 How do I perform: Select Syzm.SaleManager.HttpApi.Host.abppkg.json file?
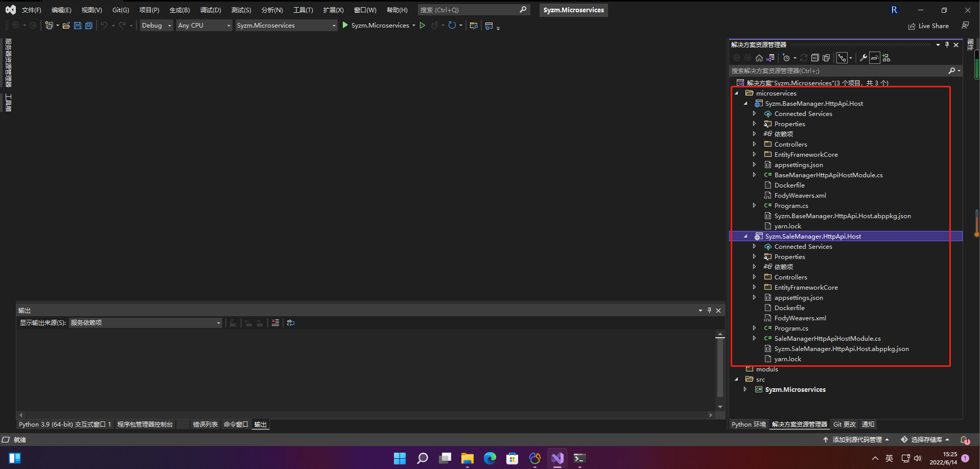click(842, 349)
